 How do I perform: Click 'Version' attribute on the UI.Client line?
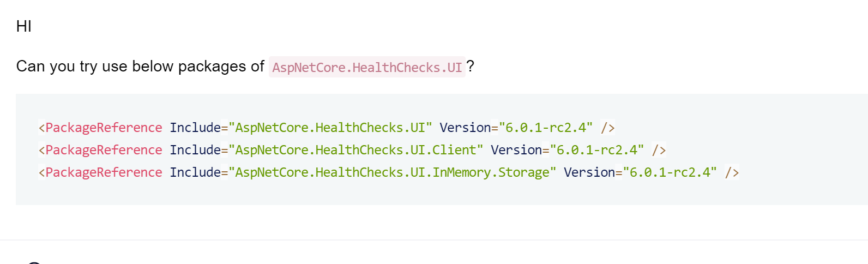516,150
